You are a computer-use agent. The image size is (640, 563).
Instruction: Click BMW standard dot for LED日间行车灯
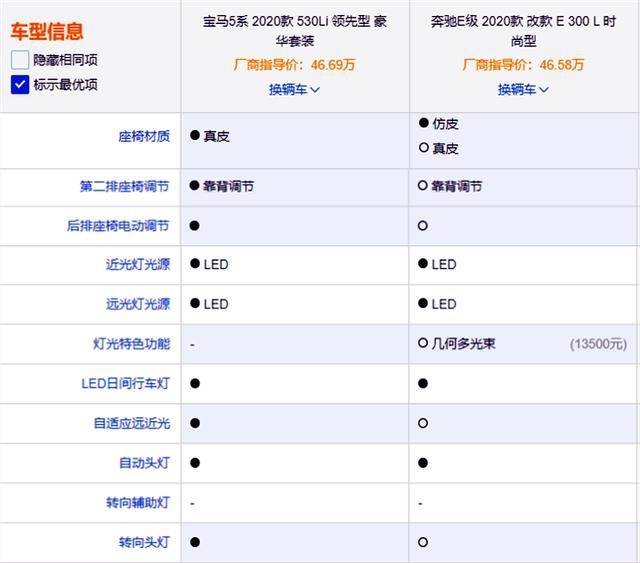[195, 383]
